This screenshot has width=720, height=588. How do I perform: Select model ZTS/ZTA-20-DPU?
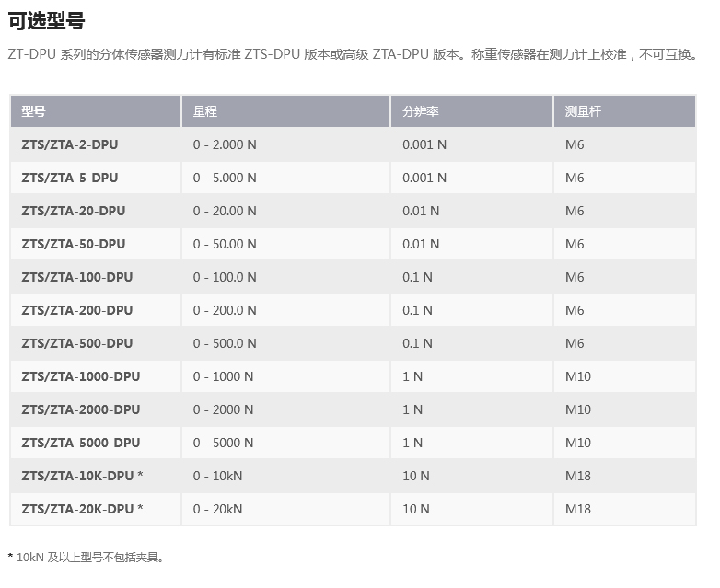[x=74, y=211]
